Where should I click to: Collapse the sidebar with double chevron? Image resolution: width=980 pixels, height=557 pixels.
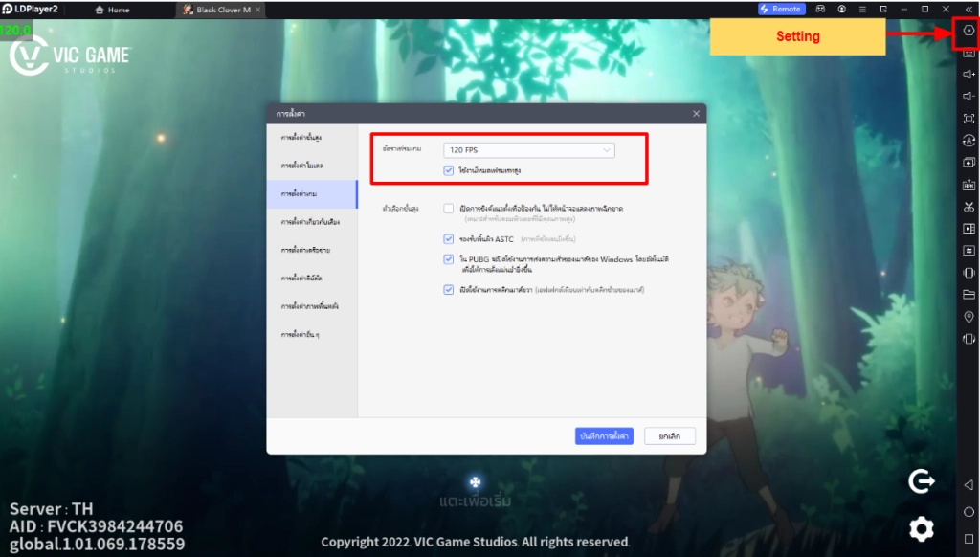pos(969,9)
